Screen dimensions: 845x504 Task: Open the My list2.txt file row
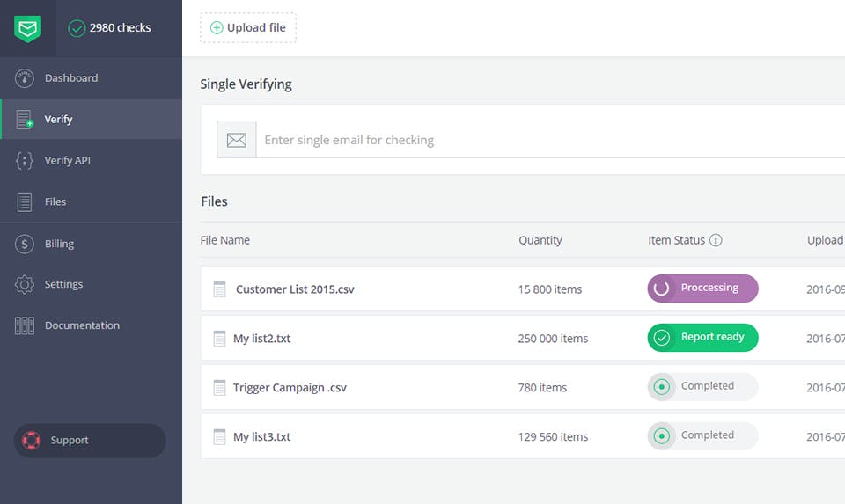pyautogui.click(x=262, y=339)
